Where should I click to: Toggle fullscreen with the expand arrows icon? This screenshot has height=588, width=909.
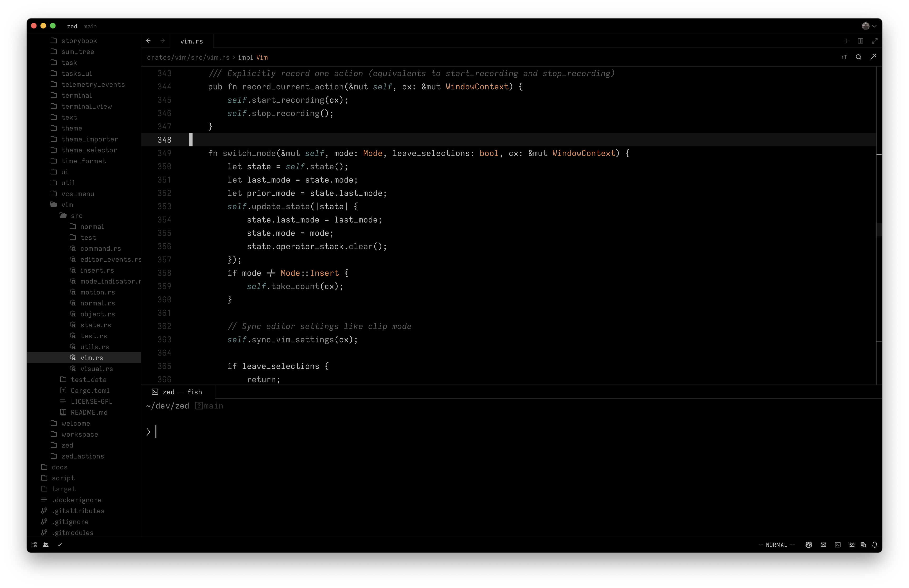875,40
